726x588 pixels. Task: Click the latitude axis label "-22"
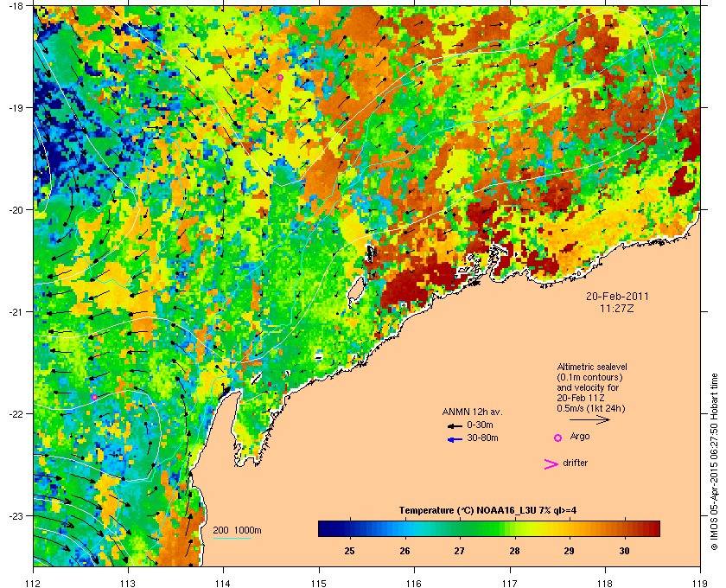coord(16,414)
